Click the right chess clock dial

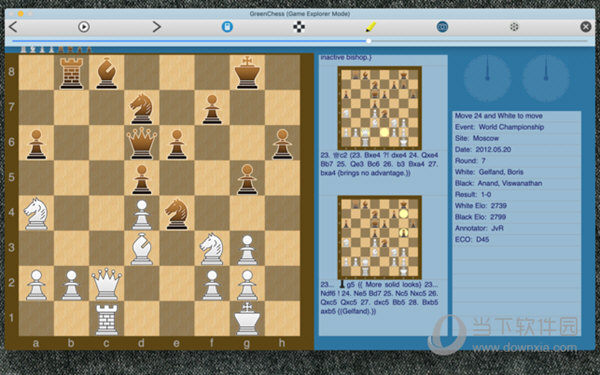point(546,78)
